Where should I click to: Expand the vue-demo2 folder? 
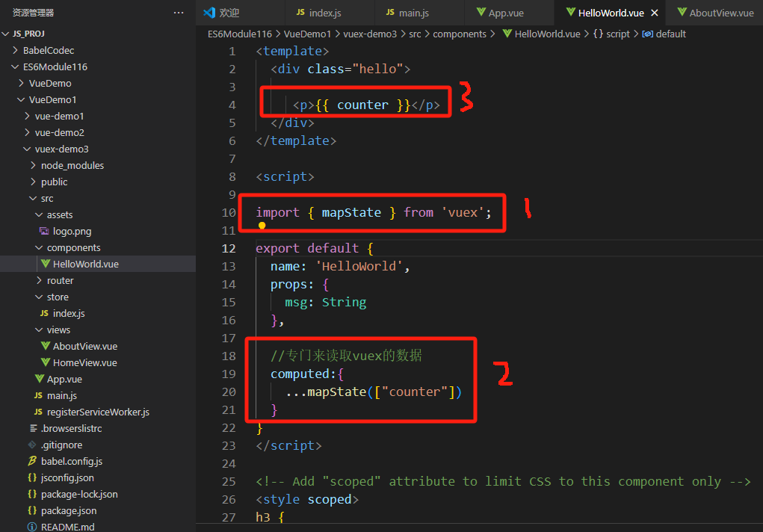[27, 132]
